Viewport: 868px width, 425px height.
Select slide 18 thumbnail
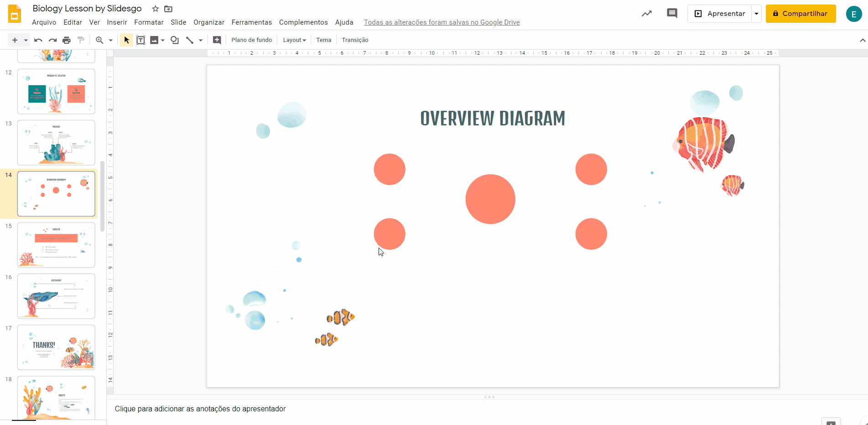(x=56, y=398)
